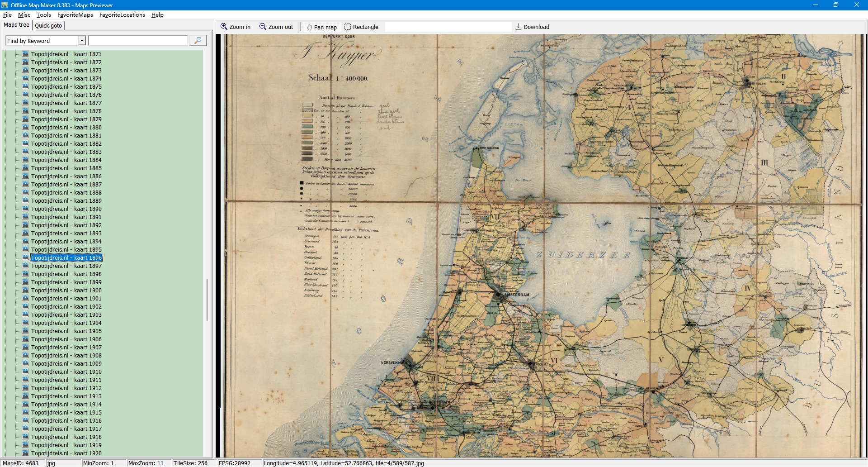Open the FavoriteMaps menu
Viewport: 868px width, 467px height.
point(75,15)
